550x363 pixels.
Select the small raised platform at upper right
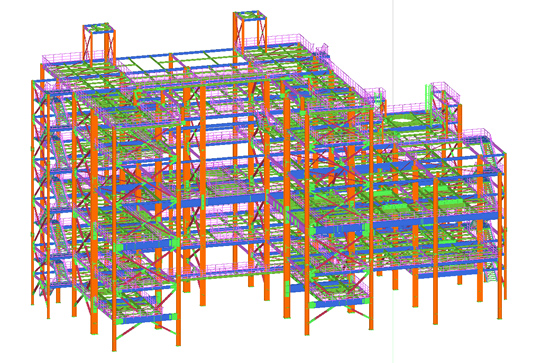pos(445,93)
